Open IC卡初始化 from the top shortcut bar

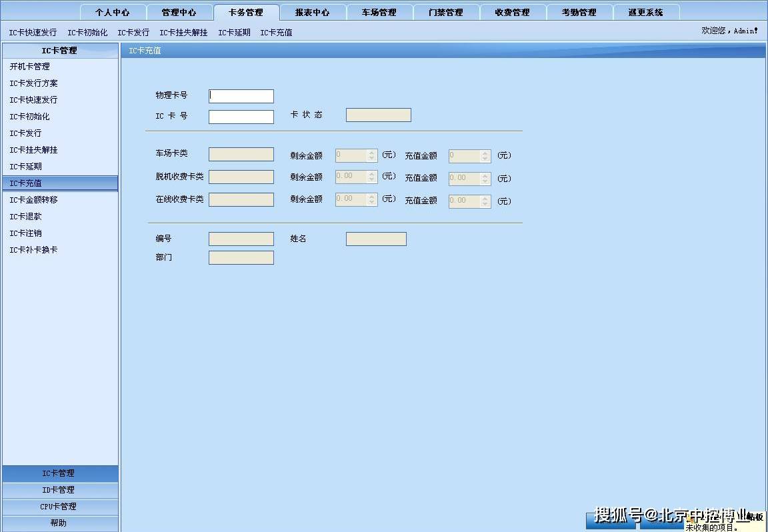coord(87,32)
